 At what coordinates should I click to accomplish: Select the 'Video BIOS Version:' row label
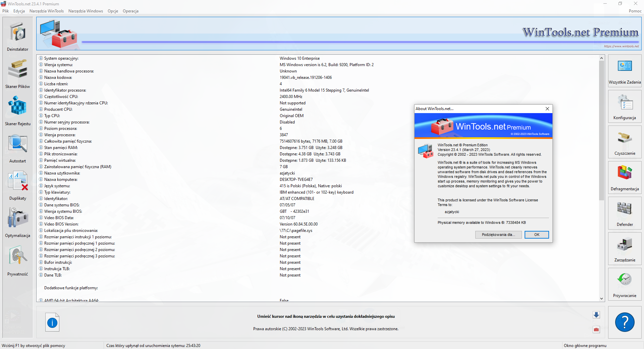tap(61, 224)
